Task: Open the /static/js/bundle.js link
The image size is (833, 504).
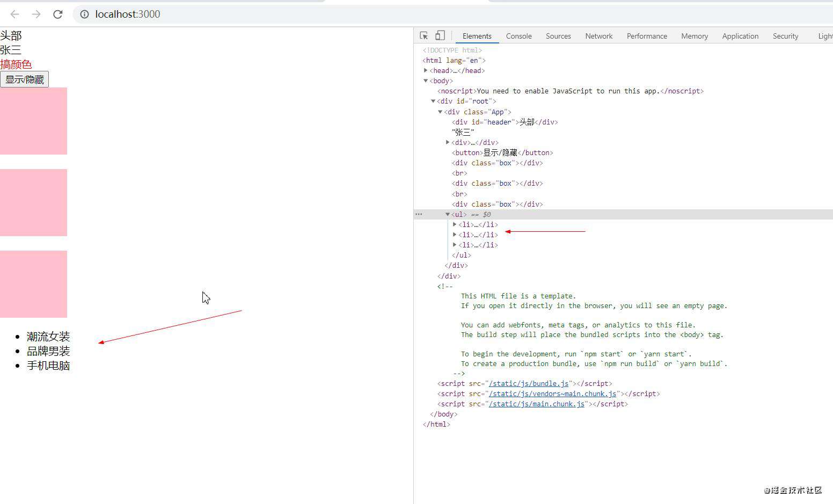Action: pyautogui.click(x=529, y=383)
